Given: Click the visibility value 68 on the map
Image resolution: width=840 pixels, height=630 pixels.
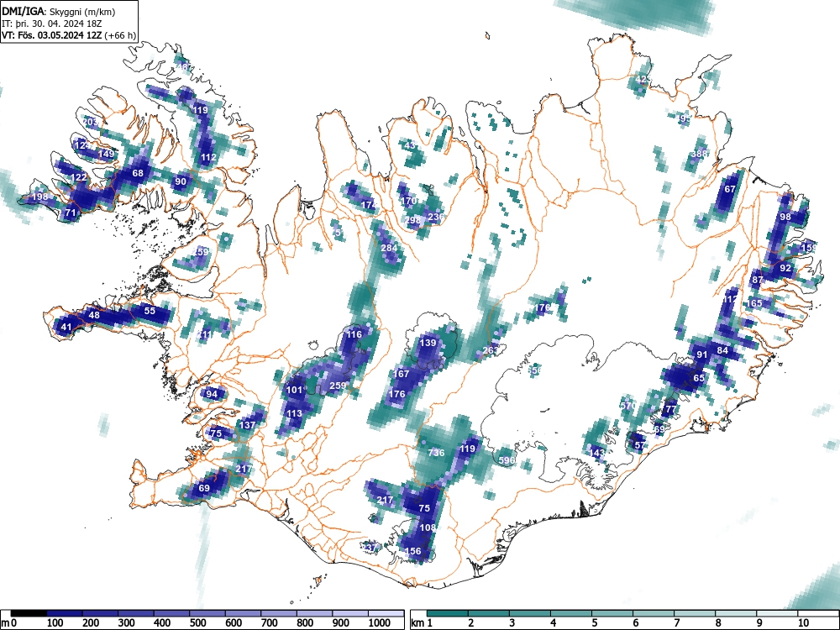Looking at the screenshot, I should point(138,173).
